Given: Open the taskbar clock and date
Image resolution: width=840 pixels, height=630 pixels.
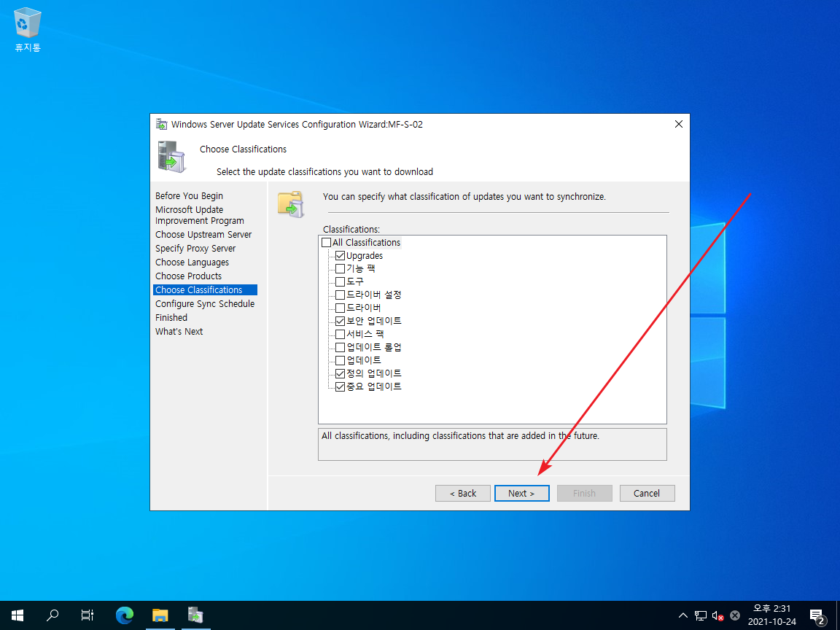Looking at the screenshot, I should tap(772, 615).
